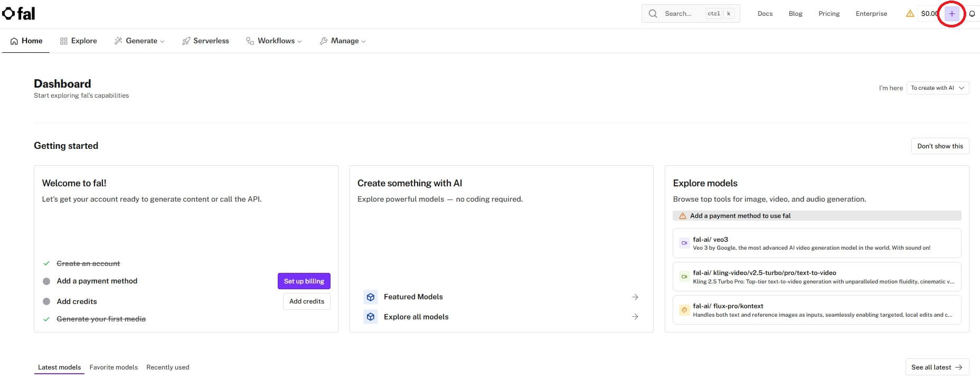This screenshot has height=379, width=980.
Task: Toggle the Add credits step circle
Action: (x=46, y=301)
